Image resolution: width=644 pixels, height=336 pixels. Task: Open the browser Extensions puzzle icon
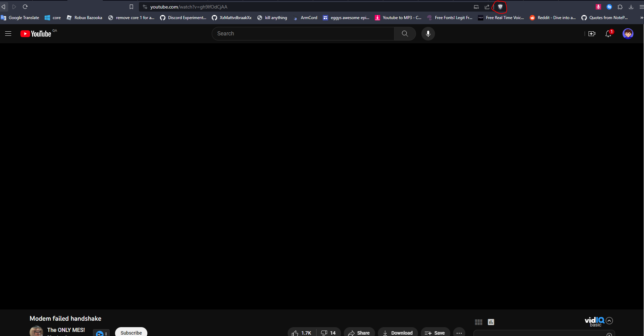[x=621, y=7]
